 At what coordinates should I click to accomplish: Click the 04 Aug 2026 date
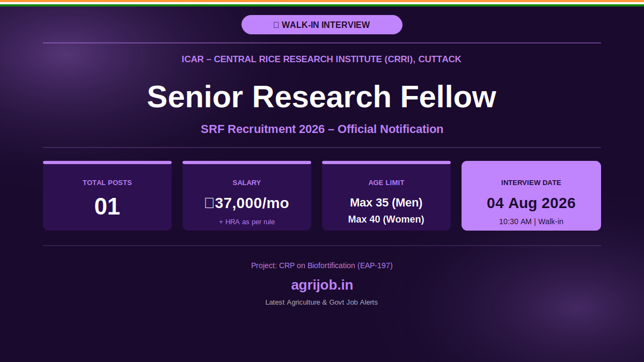pyautogui.click(x=531, y=203)
